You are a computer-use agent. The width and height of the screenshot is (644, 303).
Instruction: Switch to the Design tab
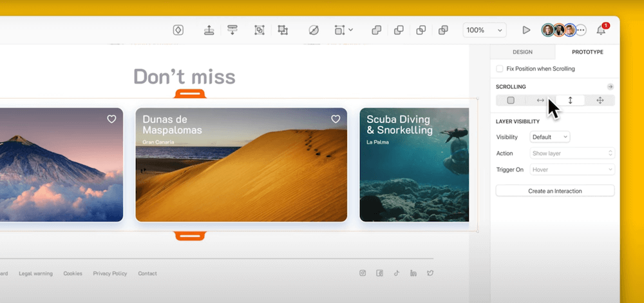click(x=522, y=52)
